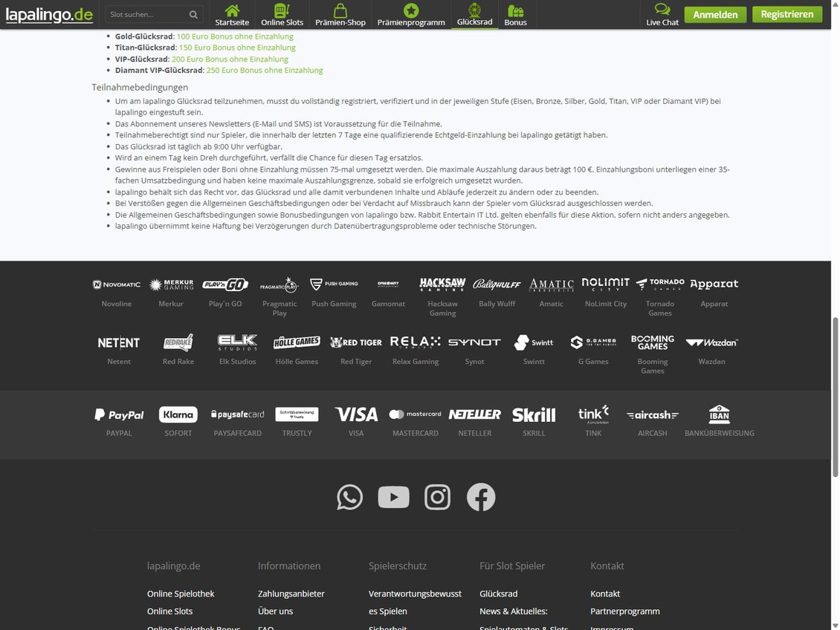This screenshot has height=630, width=840.
Task: Go to the Startseite menu item
Action: [x=232, y=14]
